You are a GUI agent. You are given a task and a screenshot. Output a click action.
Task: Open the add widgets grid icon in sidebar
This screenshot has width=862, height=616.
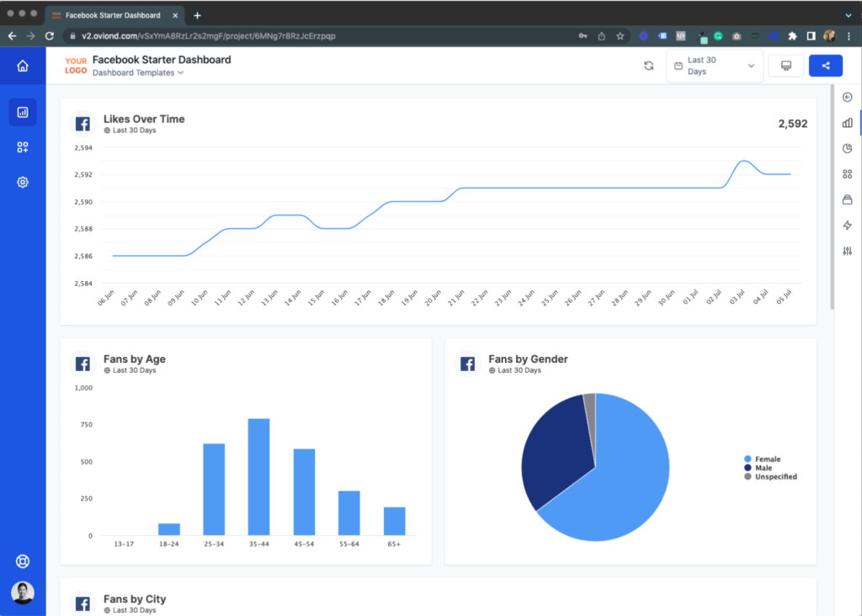coord(23,147)
